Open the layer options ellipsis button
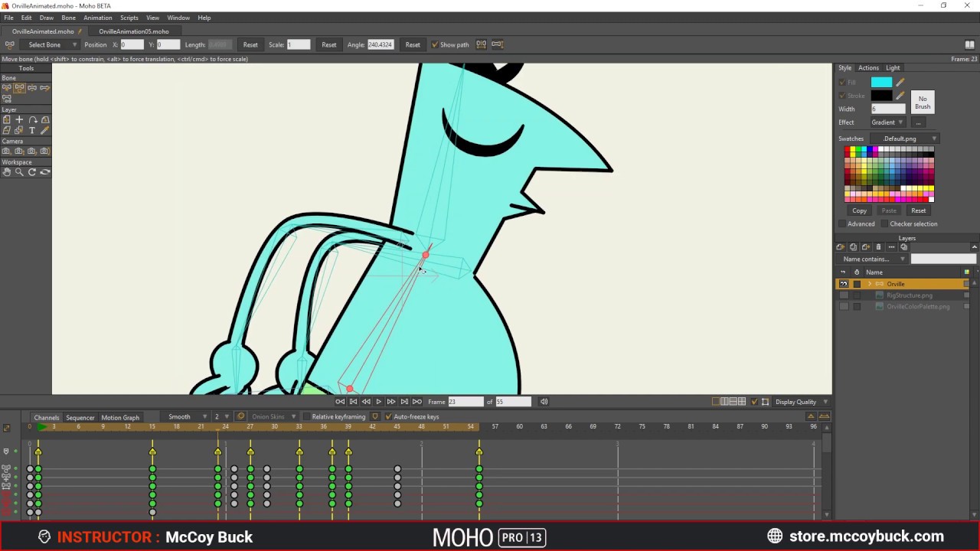980x551 pixels. 891,247
